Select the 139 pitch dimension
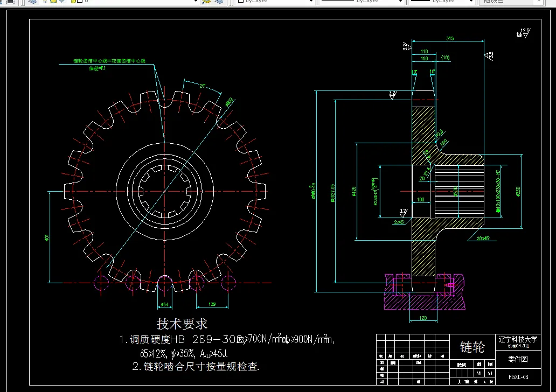Image resolution: width=556 pixels, height=392 pixels. 212,304
